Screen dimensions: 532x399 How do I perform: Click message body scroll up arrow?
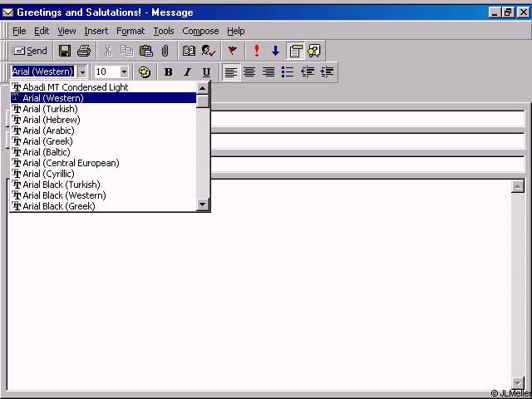tap(517, 186)
